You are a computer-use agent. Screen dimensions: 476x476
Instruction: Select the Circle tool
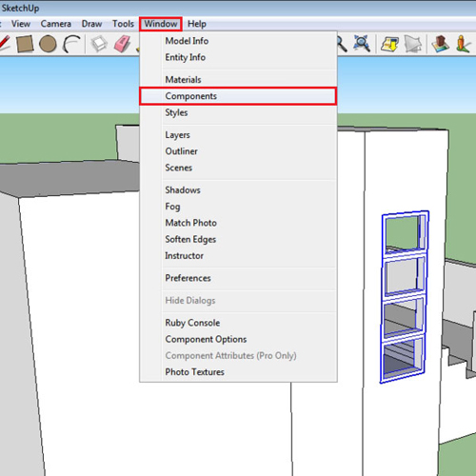pyautogui.click(x=48, y=44)
